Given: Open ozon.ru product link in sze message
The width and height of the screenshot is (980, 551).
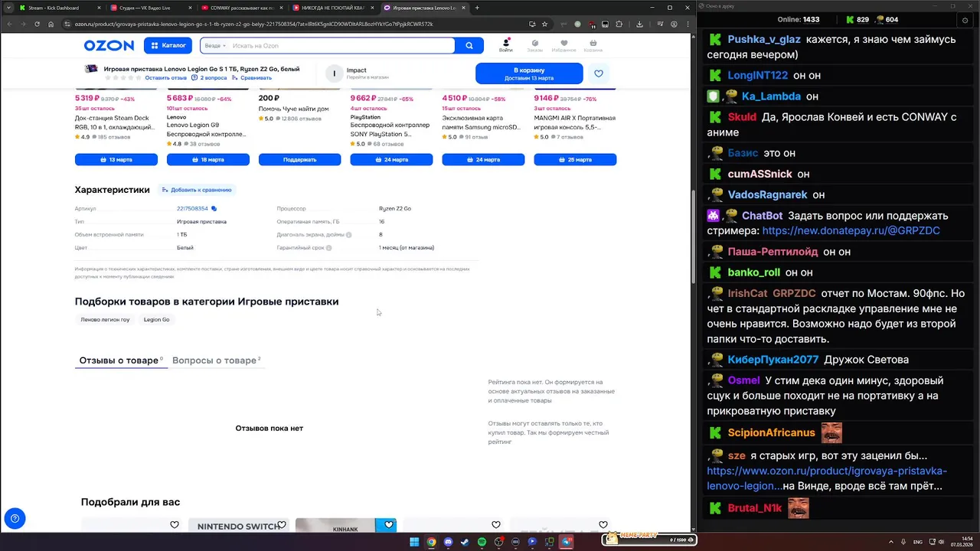Looking at the screenshot, I should (827, 478).
